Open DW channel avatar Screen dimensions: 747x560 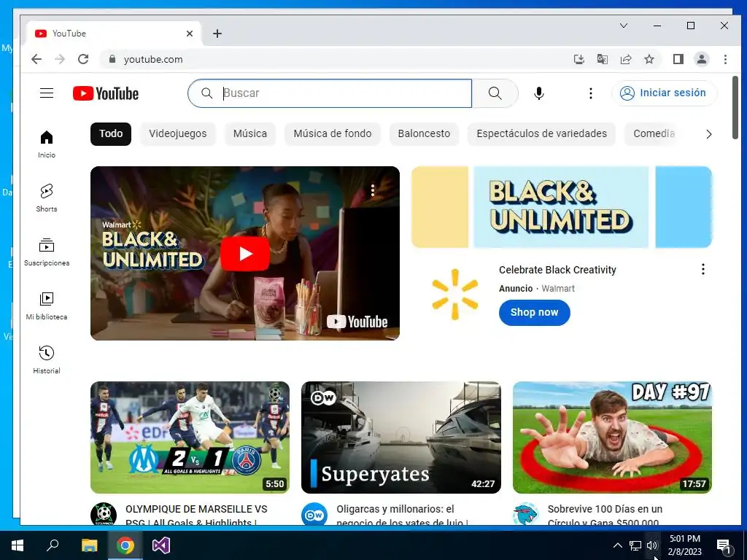314,516
